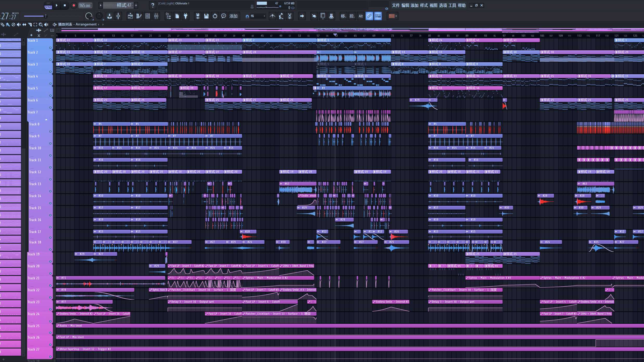Screen dimensions: 644x362
Task: Select the Zoom magnifier tool
Action: 41,24
